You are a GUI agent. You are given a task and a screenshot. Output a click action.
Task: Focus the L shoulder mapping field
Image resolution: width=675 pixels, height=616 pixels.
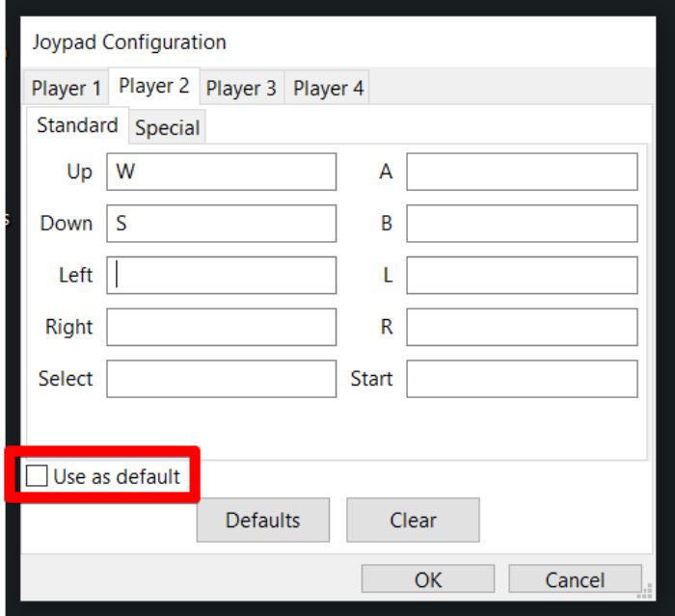click(x=522, y=275)
